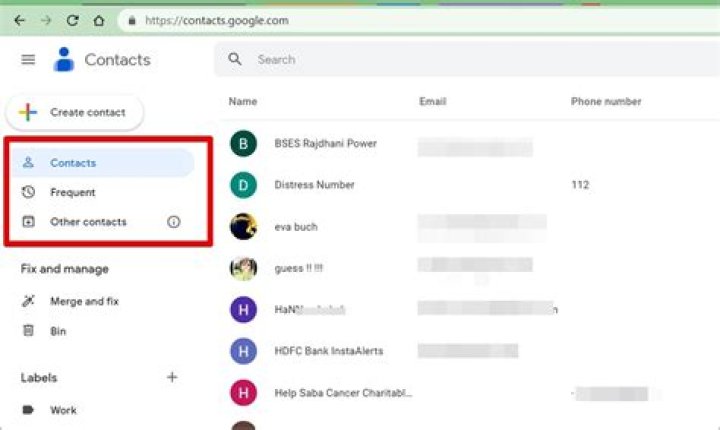The height and width of the screenshot is (430, 720).
Task: Reload the page with the refresh icon
Action: tap(73, 20)
